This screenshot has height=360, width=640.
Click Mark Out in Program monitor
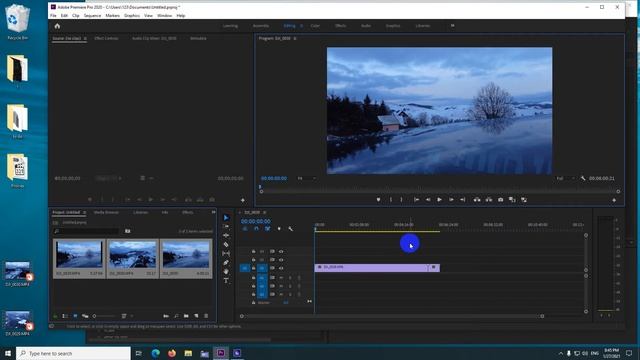pos(402,200)
